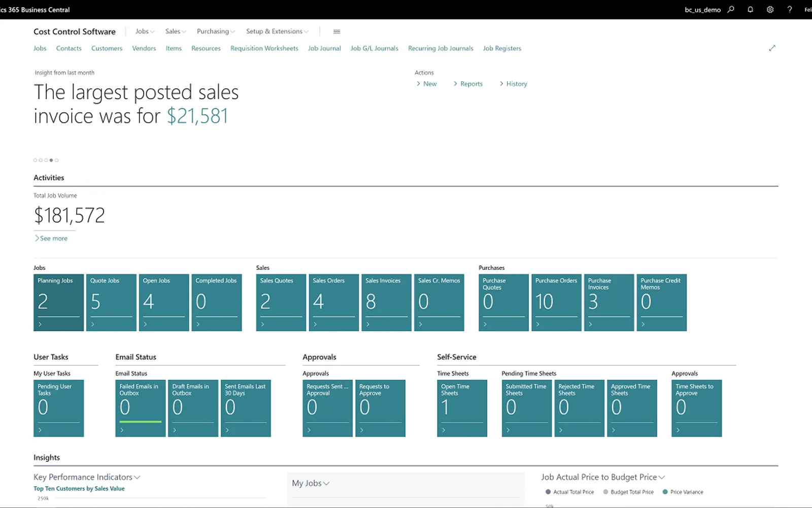Click the $181,572 Total Job Volume value

coord(70,215)
